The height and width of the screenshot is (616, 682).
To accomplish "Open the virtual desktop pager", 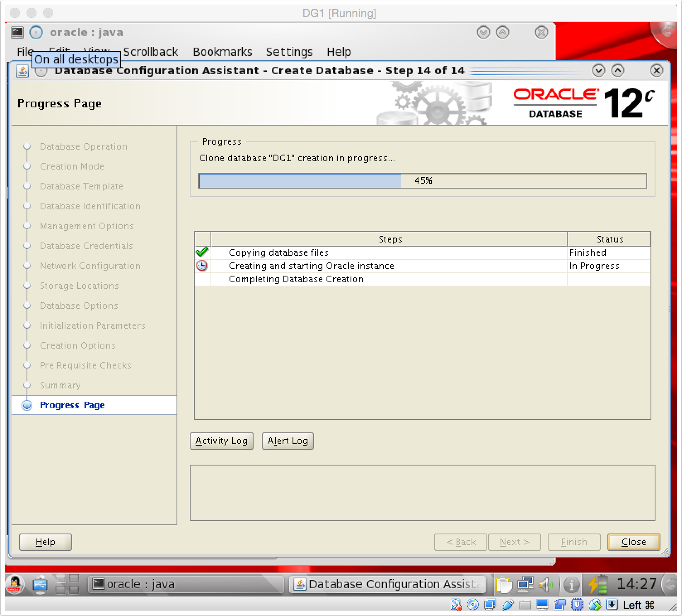I will (67, 584).
